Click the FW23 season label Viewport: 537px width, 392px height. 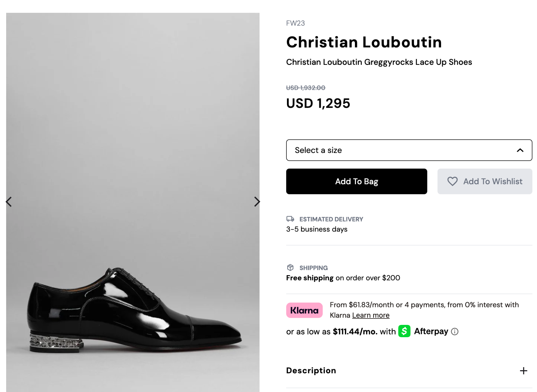295,23
